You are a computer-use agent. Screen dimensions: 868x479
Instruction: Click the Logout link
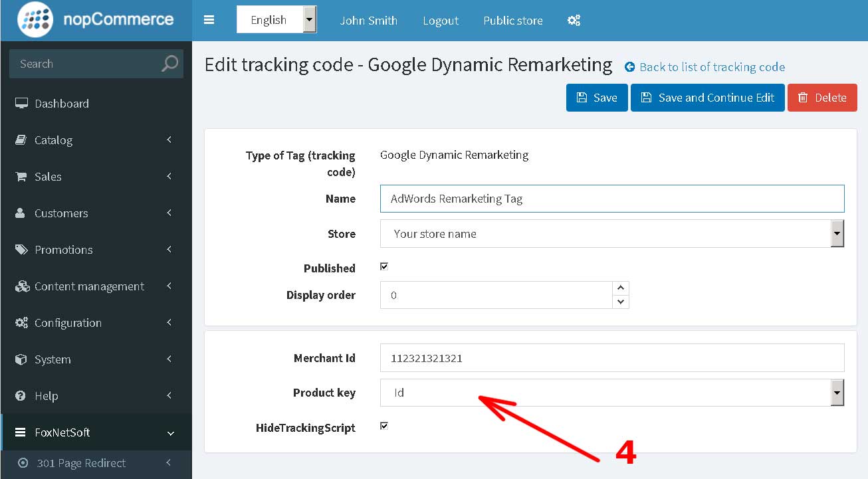coord(441,21)
